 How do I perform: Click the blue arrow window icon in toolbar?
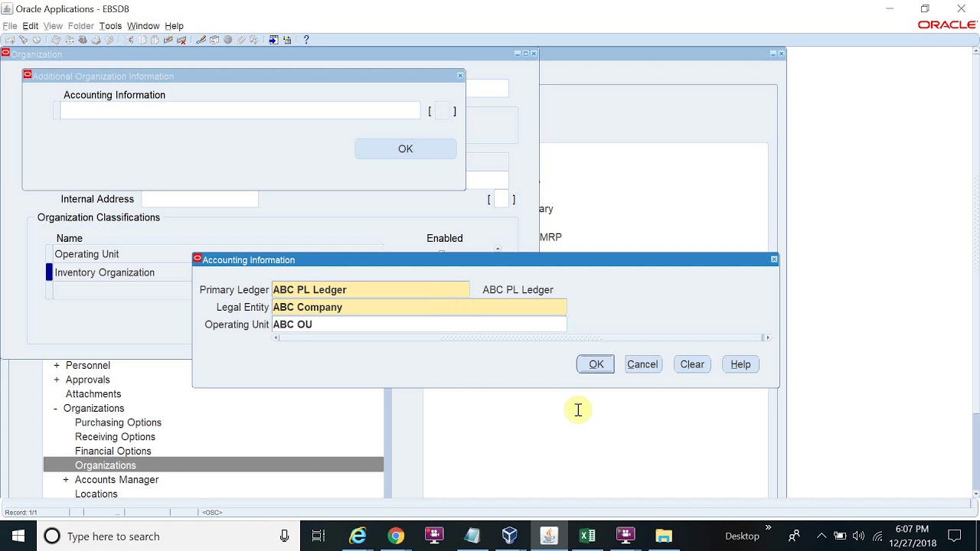[x=273, y=40]
